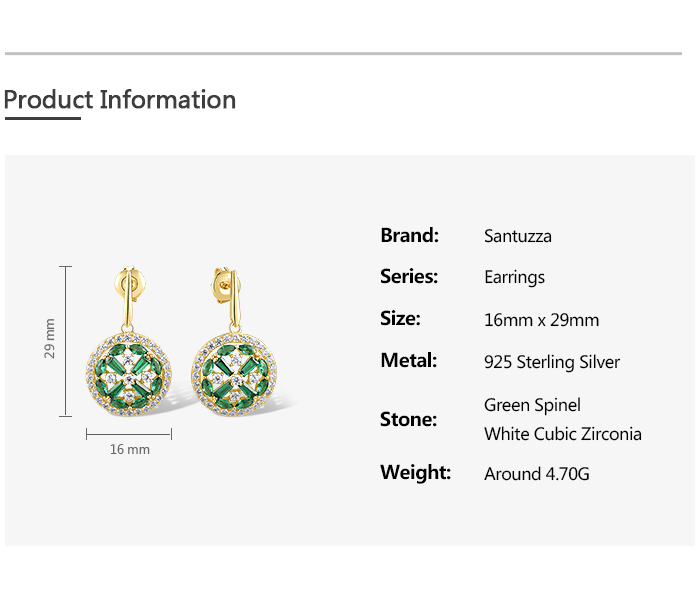Select the Metal: field label
The width and height of the screenshot is (700, 596).
coord(408,361)
